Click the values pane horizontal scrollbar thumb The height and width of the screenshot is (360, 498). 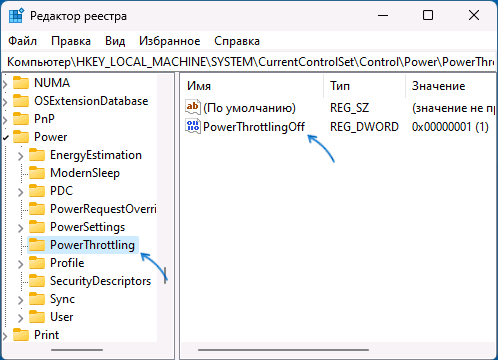(x=283, y=350)
